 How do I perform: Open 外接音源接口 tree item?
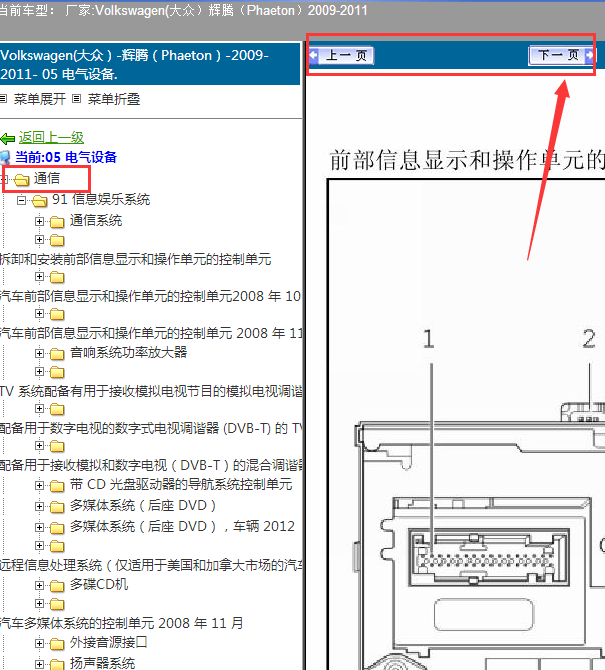[x=109, y=643]
